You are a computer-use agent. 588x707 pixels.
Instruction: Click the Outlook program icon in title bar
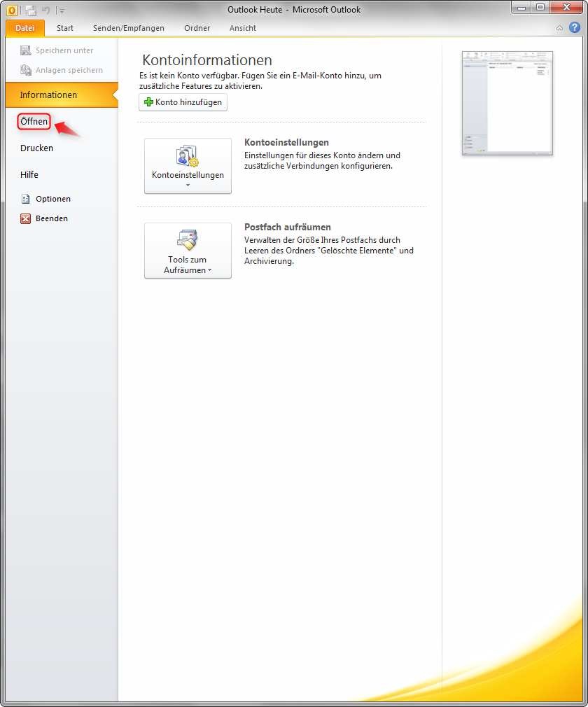[x=10, y=10]
